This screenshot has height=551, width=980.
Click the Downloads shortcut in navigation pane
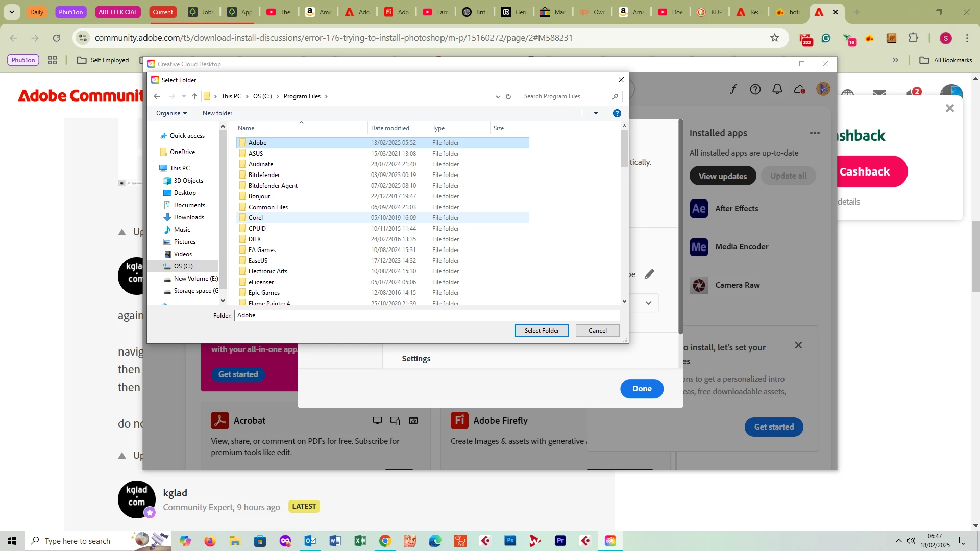(189, 217)
